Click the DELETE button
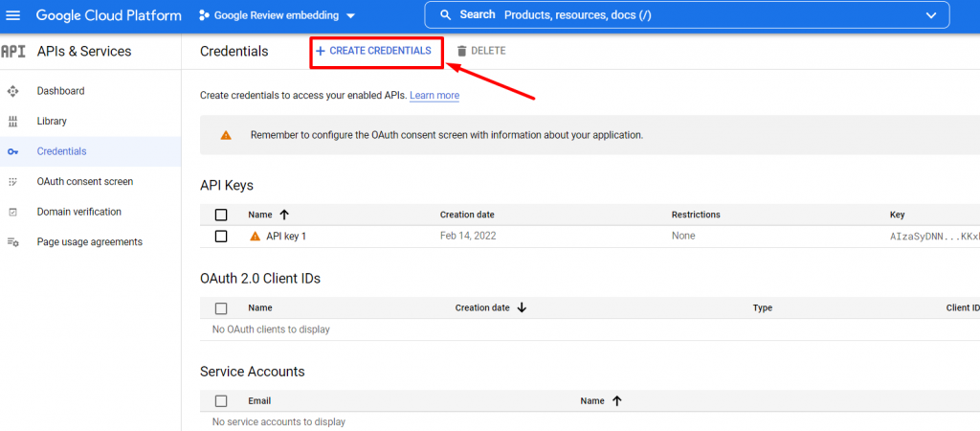The image size is (980, 431). 480,52
